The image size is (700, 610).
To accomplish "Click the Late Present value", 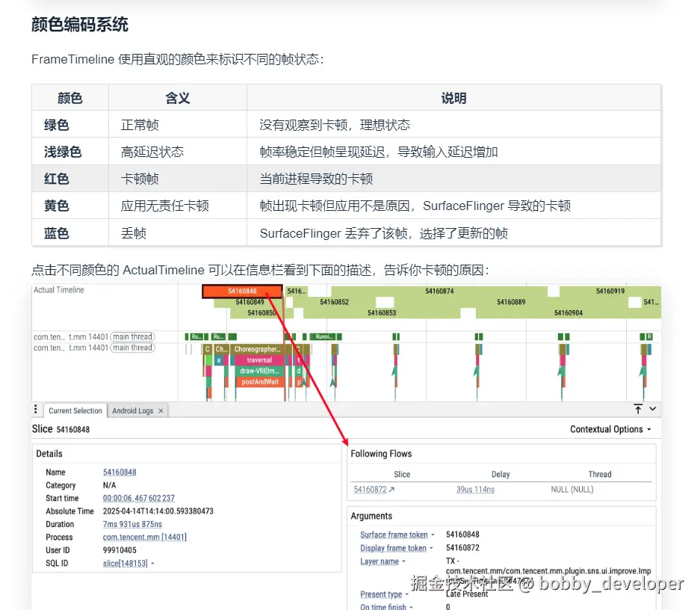I will 467,594.
